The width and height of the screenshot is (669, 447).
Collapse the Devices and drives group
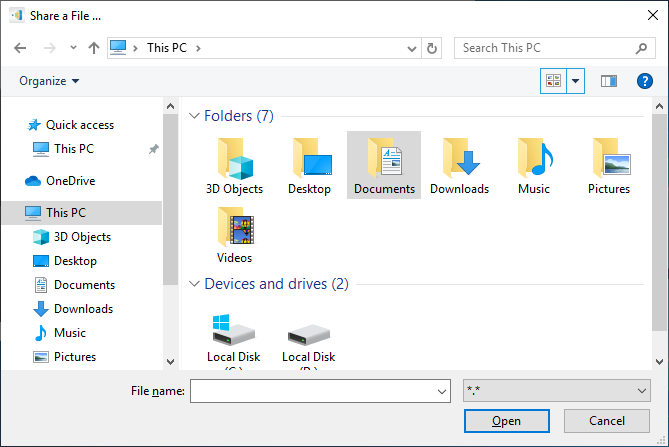[194, 284]
